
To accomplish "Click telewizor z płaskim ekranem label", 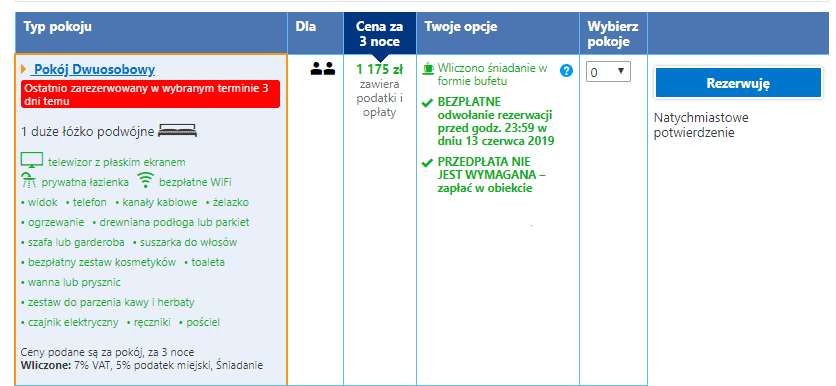I will 117,162.
